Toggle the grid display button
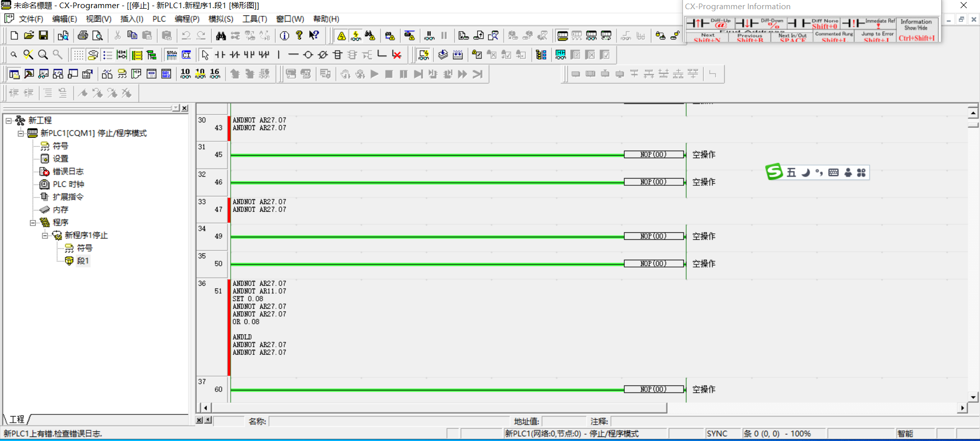The image size is (980, 441). (78, 55)
